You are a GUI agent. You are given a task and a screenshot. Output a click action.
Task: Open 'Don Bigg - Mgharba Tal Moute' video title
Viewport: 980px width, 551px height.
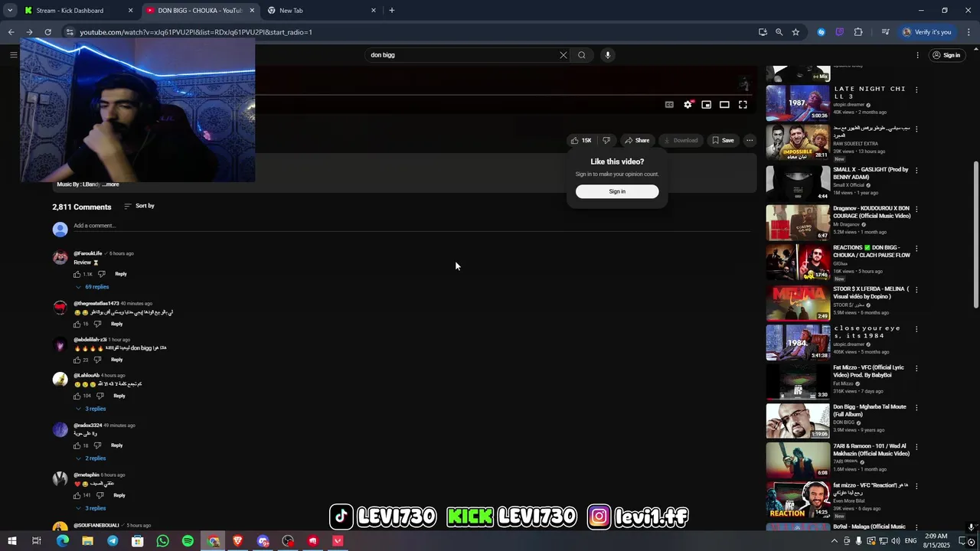[x=870, y=411]
